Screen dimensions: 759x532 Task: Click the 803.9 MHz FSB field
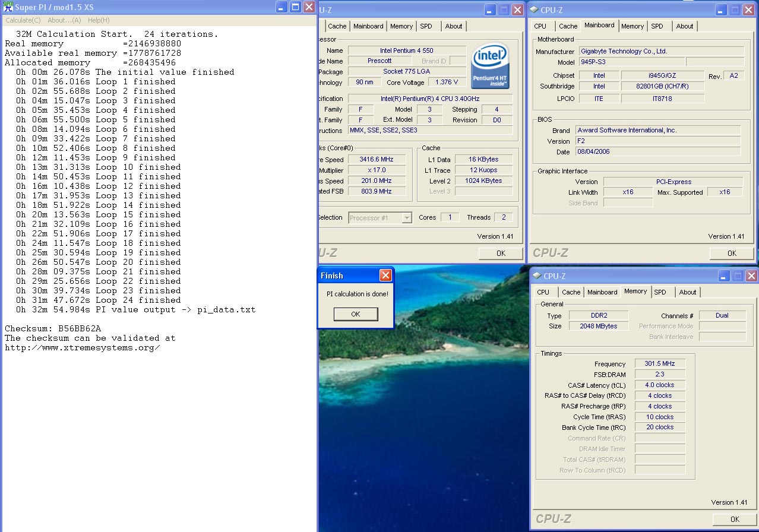377,192
